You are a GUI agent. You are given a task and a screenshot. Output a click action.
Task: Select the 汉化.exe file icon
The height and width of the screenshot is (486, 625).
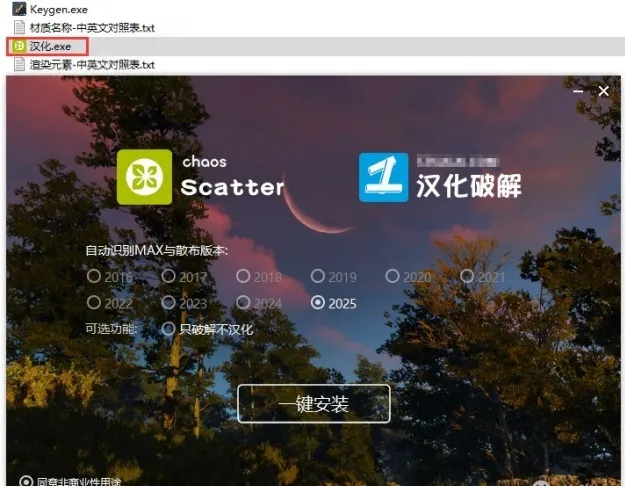(19, 46)
